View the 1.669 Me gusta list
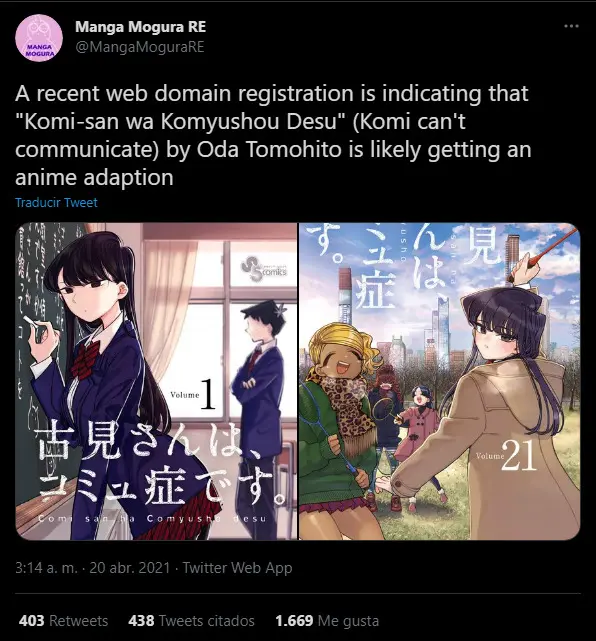Image resolution: width=596 pixels, height=641 pixels. [x=327, y=621]
